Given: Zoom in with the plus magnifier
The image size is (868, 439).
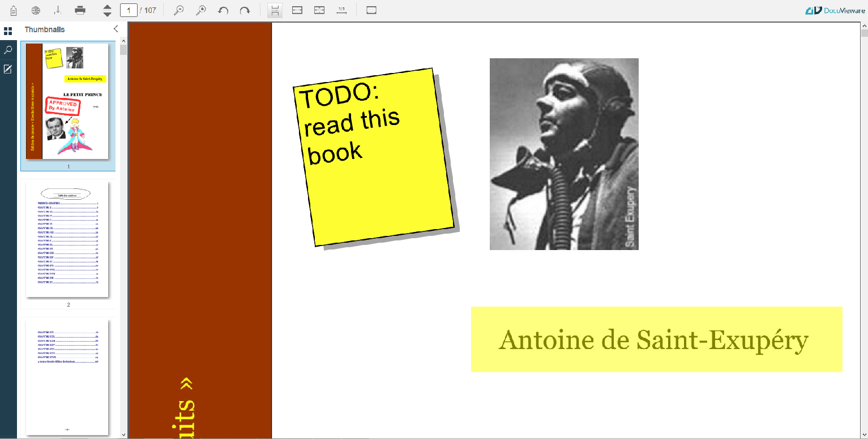Looking at the screenshot, I should [200, 10].
